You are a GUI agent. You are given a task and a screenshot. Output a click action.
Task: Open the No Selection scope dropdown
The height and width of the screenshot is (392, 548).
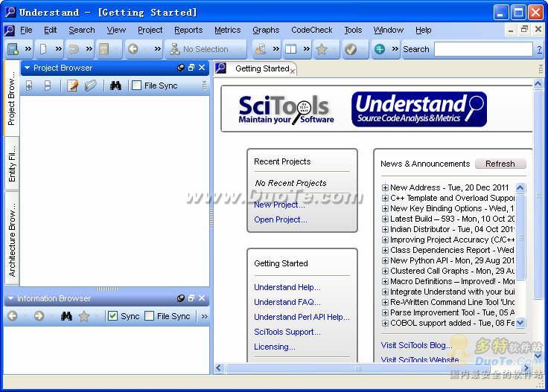click(x=205, y=49)
